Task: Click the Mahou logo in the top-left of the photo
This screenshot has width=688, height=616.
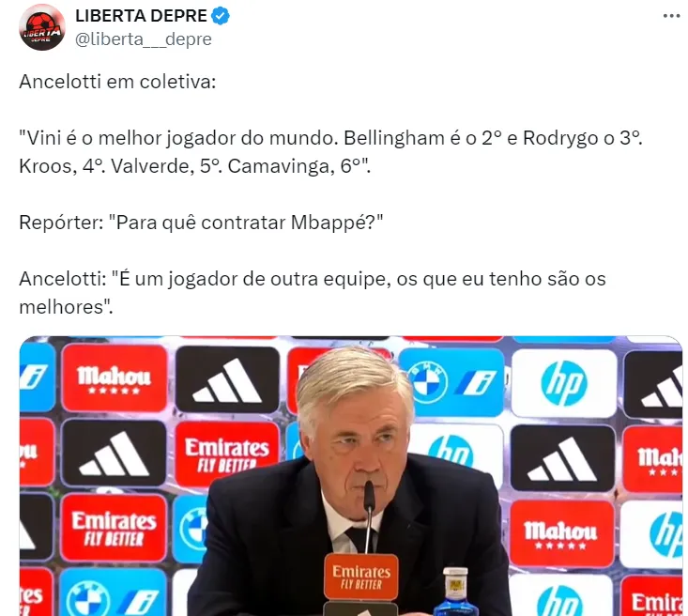Action: tap(115, 378)
